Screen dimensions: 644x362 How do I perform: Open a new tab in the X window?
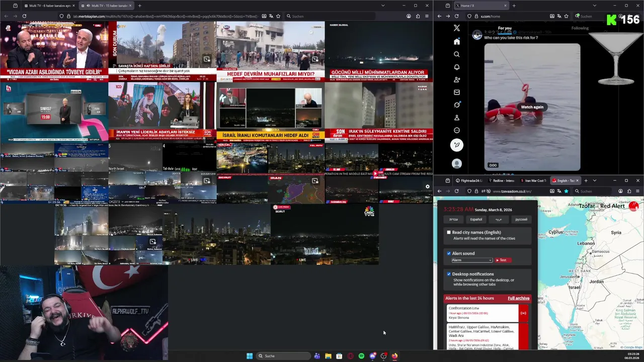tap(514, 6)
